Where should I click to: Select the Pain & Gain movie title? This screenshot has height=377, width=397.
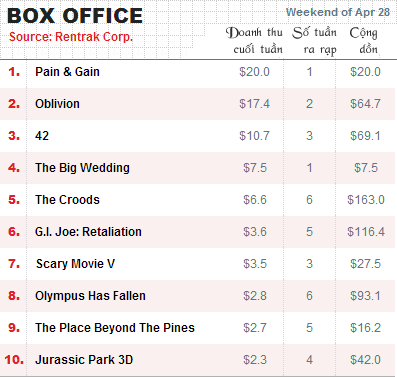67,72
